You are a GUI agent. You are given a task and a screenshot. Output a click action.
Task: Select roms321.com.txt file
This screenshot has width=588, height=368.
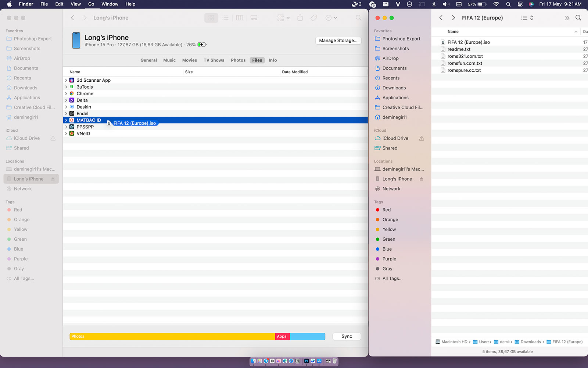(465, 56)
